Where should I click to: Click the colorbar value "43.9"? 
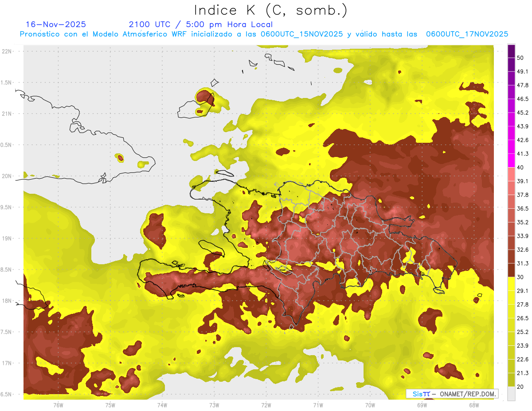pyautogui.click(x=522, y=126)
